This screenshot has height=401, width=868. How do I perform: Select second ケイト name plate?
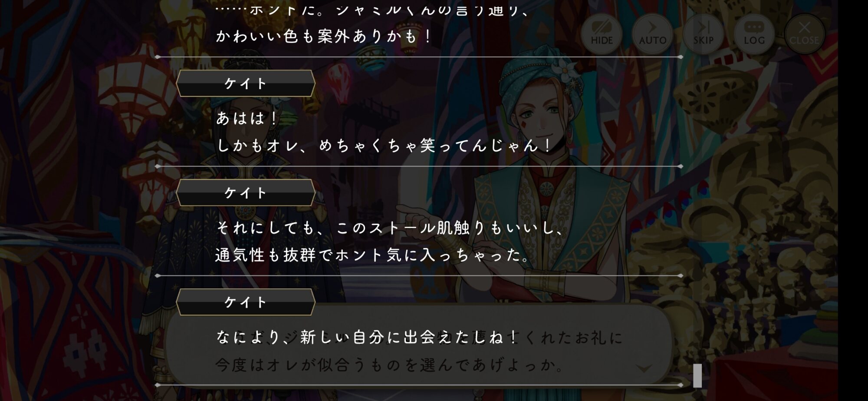click(246, 192)
